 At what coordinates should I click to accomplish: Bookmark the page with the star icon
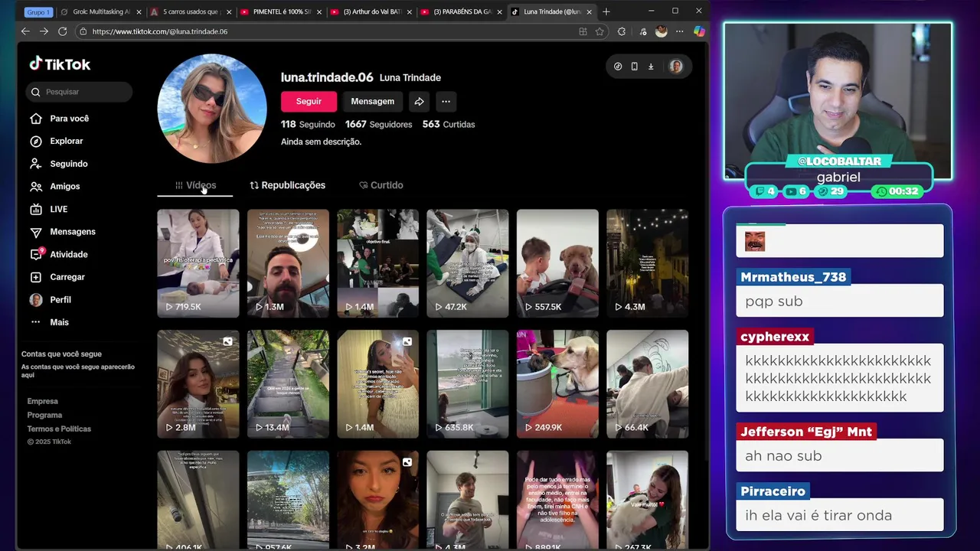click(x=599, y=31)
